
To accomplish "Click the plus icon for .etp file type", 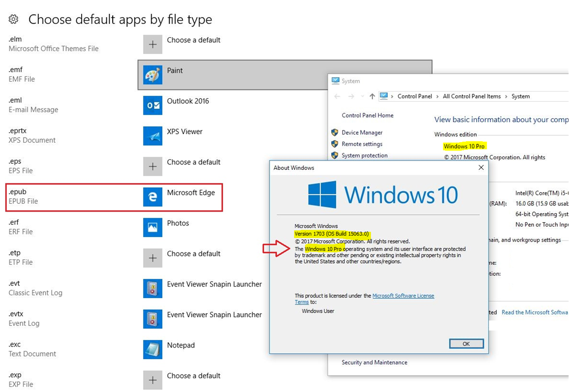I will [x=153, y=258].
